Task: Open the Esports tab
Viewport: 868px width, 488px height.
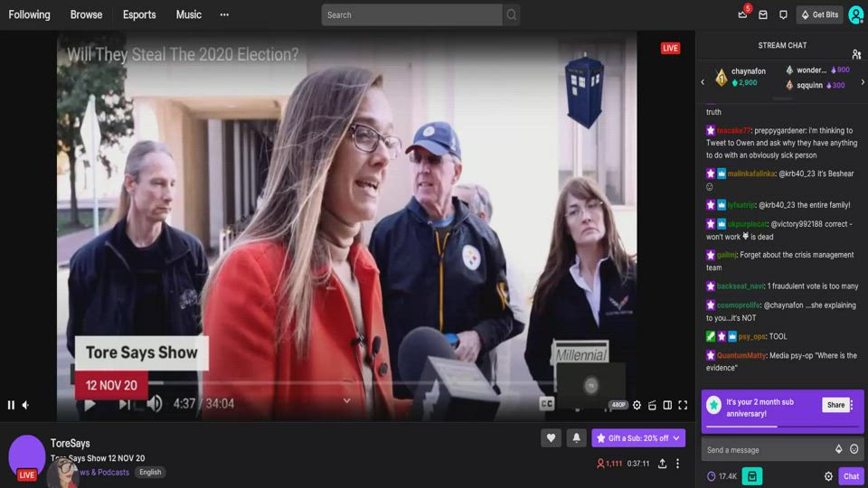Action: (x=139, y=14)
